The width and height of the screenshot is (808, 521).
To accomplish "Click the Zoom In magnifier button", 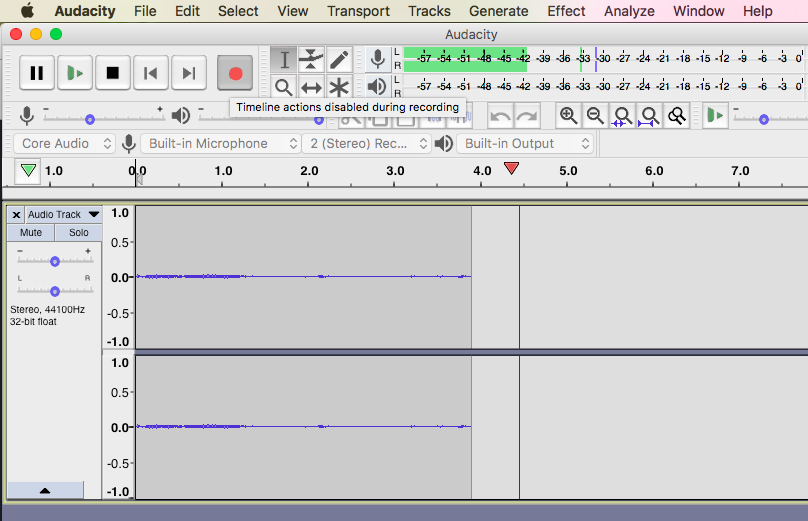I will pos(568,116).
